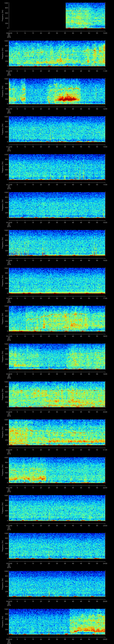Click the 8:14:00 start time label
The height and width of the screenshot is (644, 114).
click(x=9, y=223)
